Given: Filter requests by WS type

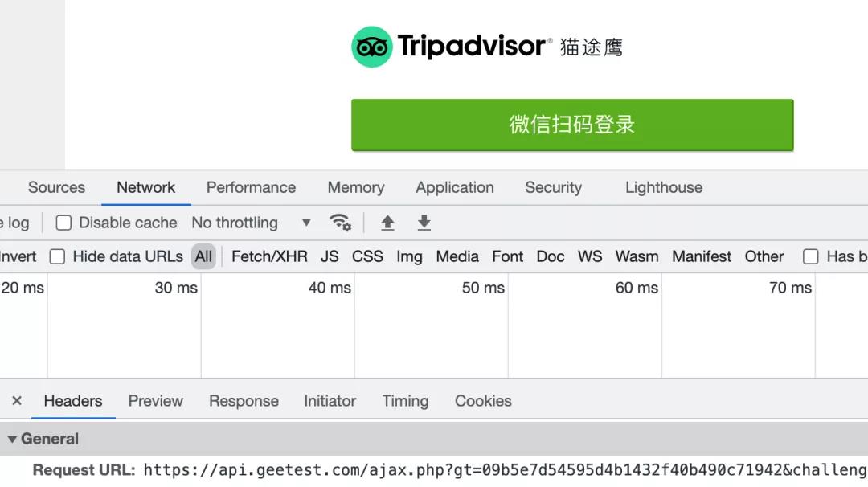Looking at the screenshot, I should (x=589, y=256).
